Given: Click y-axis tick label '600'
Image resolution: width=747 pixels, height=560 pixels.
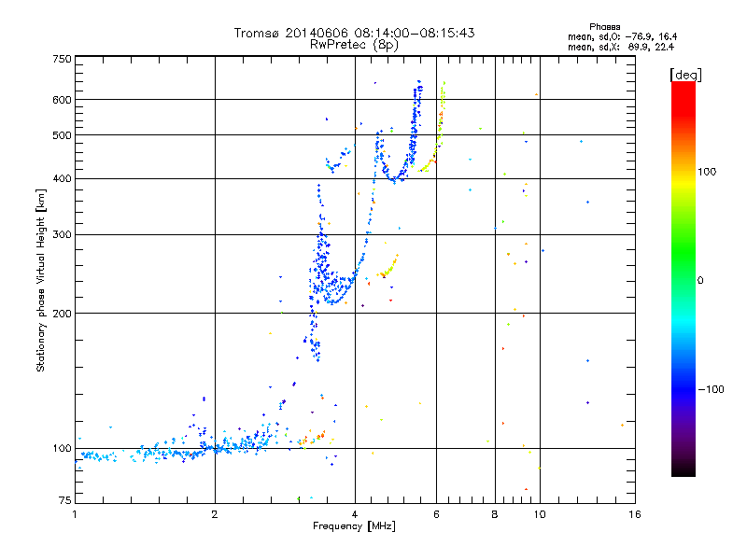Looking at the screenshot, I should [62, 100].
